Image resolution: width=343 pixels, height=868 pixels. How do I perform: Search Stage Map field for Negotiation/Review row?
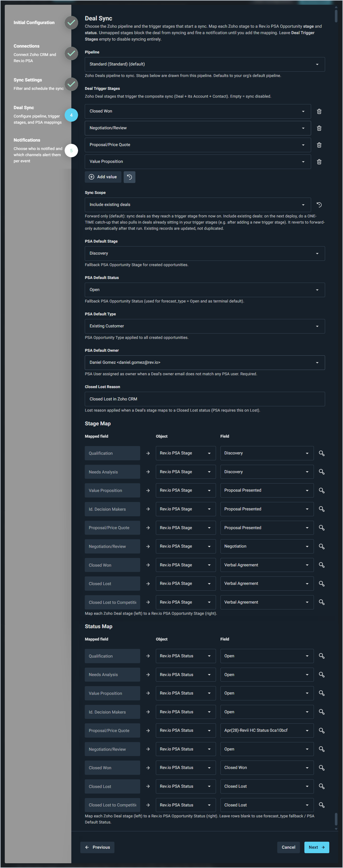[321, 546]
